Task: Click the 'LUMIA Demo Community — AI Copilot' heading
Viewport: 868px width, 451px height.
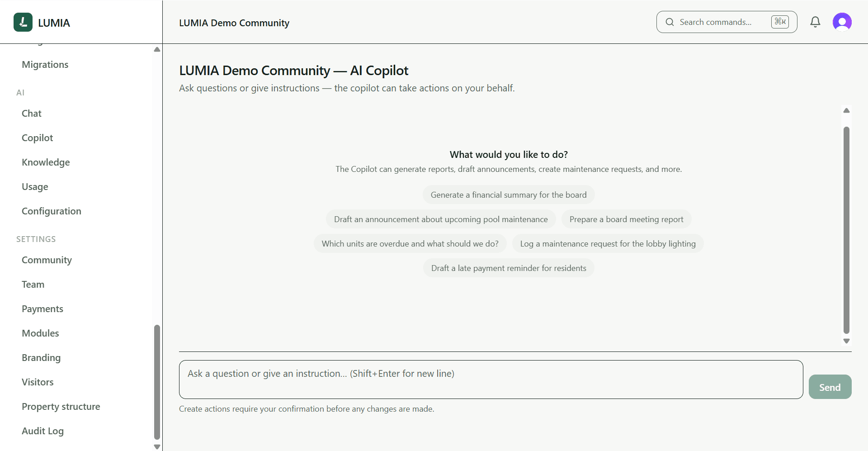Action: click(x=294, y=71)
